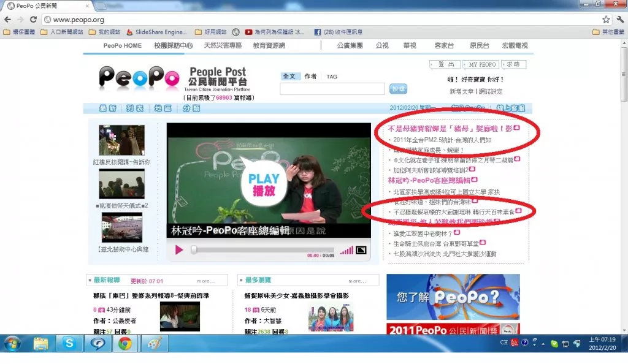The width and height of the screenshot is (628, 364).
Task: Open headline 生命騎士保庇台灣 台東鄞哥草堂
Action: pyautogui.click(x=436, y=243)
